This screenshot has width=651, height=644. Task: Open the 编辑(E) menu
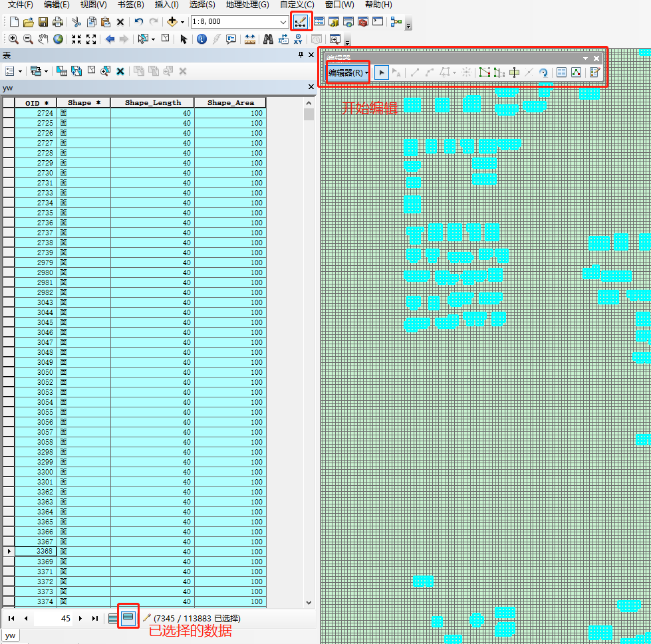pyautogui.click(x=57, y=5)
